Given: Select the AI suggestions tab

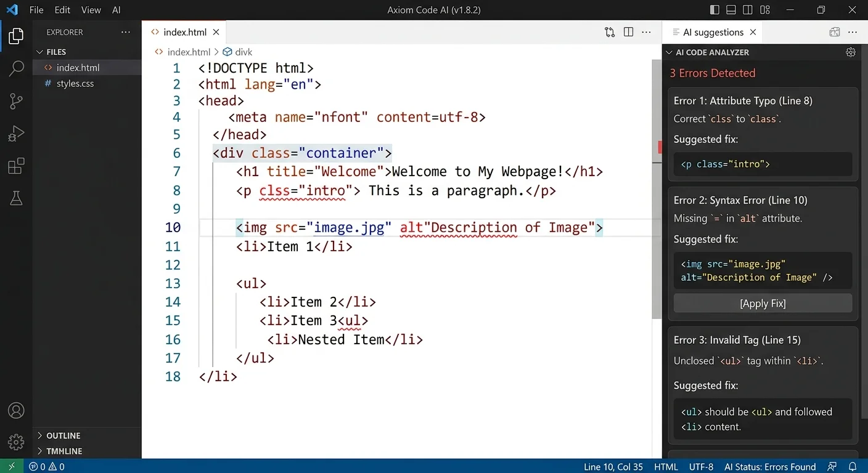Looking at the screenshot, I should [x=713, y=32].
